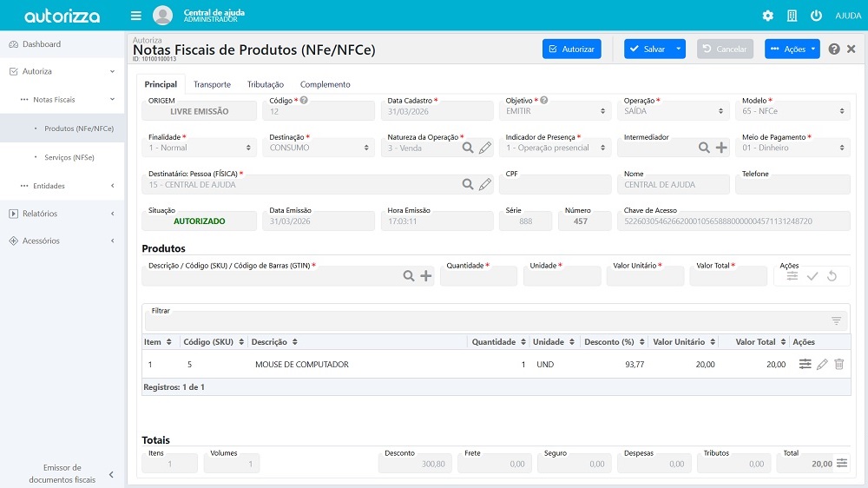The height and width of the screenshot is (488, 868).
Task: Click the power logout icon
Action: [816, 16]
